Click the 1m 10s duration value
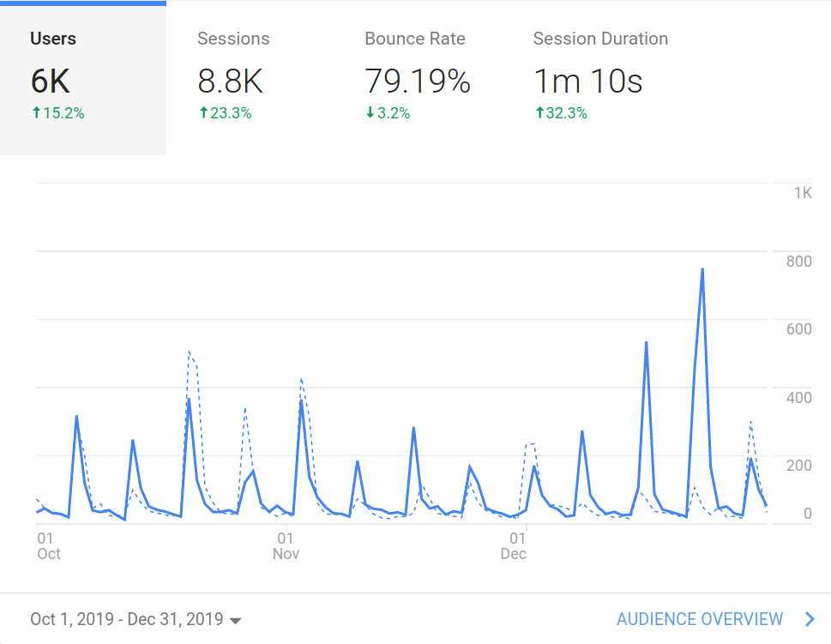Viewport: 831px width, 644px height. [587, 81]
